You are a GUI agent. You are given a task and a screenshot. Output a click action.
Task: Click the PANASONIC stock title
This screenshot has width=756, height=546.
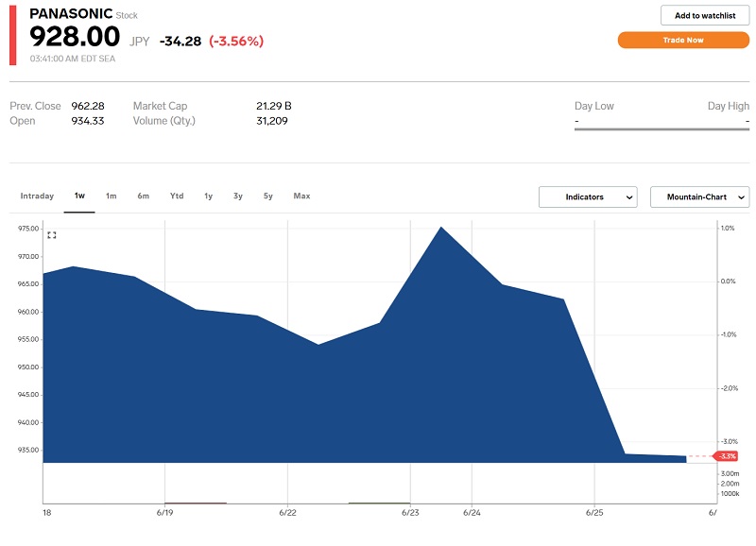tap(71, 13)
